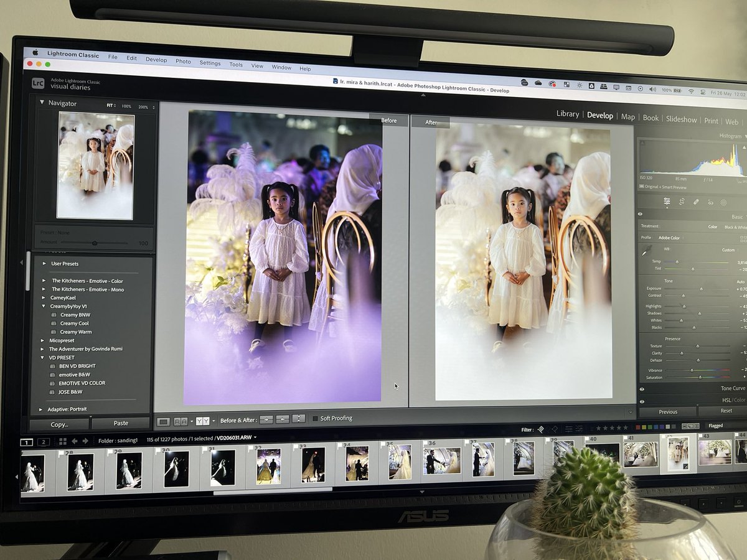The image size is (747, 560).
Task: Collapse the CreamybyYoy V1 group
Action: tap(44, 306)
